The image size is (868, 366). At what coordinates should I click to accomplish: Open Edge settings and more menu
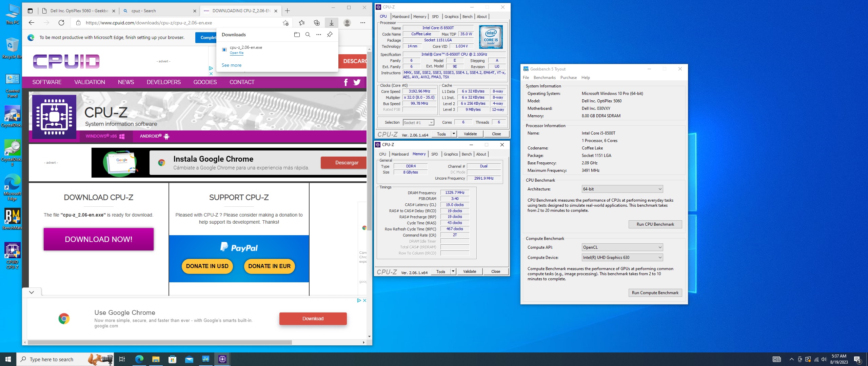[x=363, y=23]
